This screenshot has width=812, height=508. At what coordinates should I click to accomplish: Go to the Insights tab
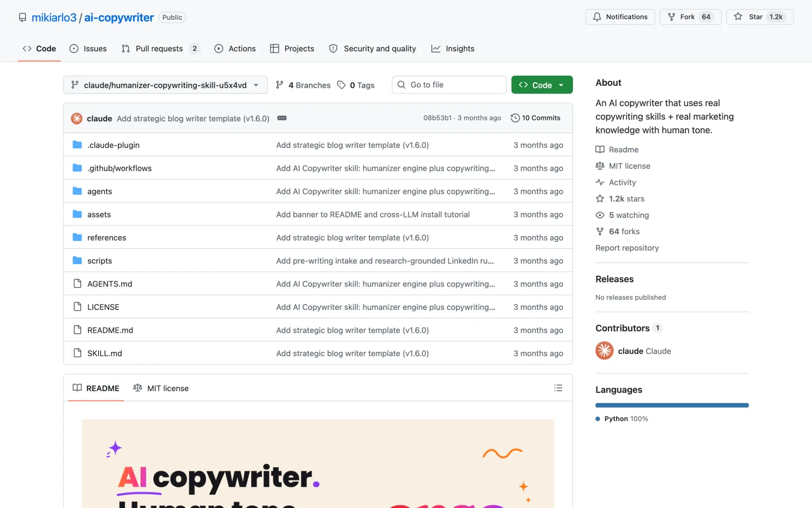coord(453,49)
